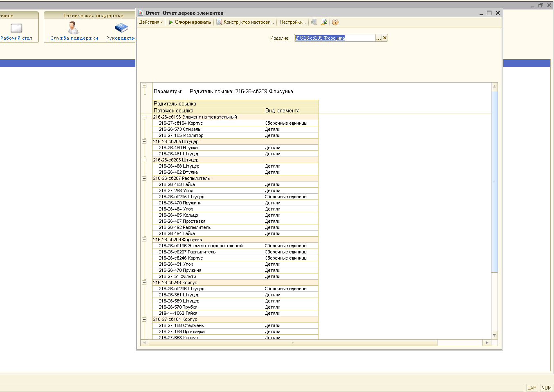Viewport: 554px width, 392px height.
Task: Select row 216-26-569 Штуцер
Action: (x=235, y=301)
